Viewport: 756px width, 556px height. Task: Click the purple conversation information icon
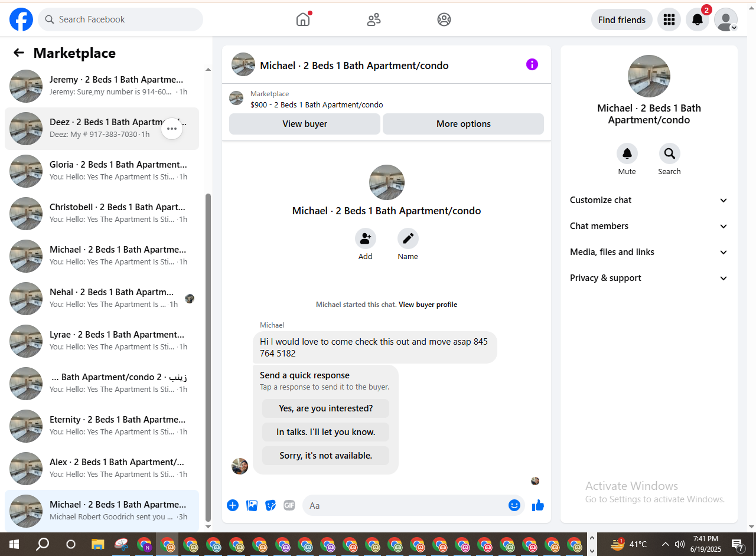532,64
